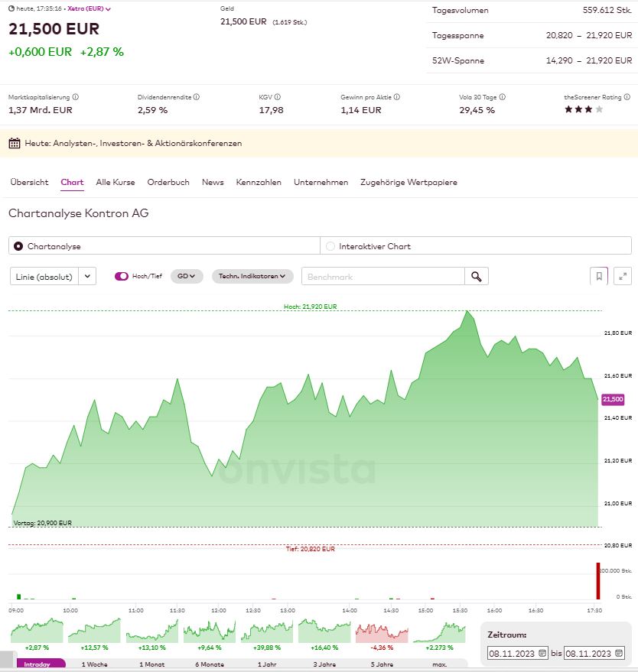The image size is (638, 672).
Task: Expand chart to fullscreen via arrows icon
Action: [x=621, y=275]
